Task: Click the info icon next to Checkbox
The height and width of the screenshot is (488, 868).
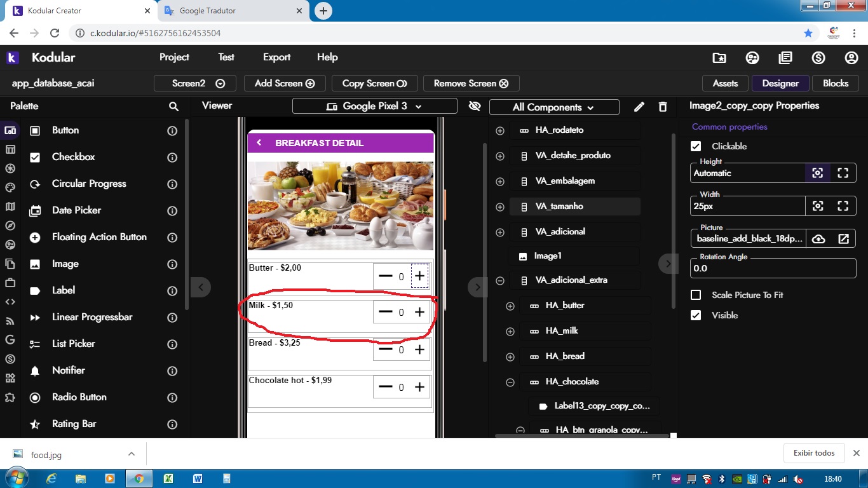Action: coord(172,158)
